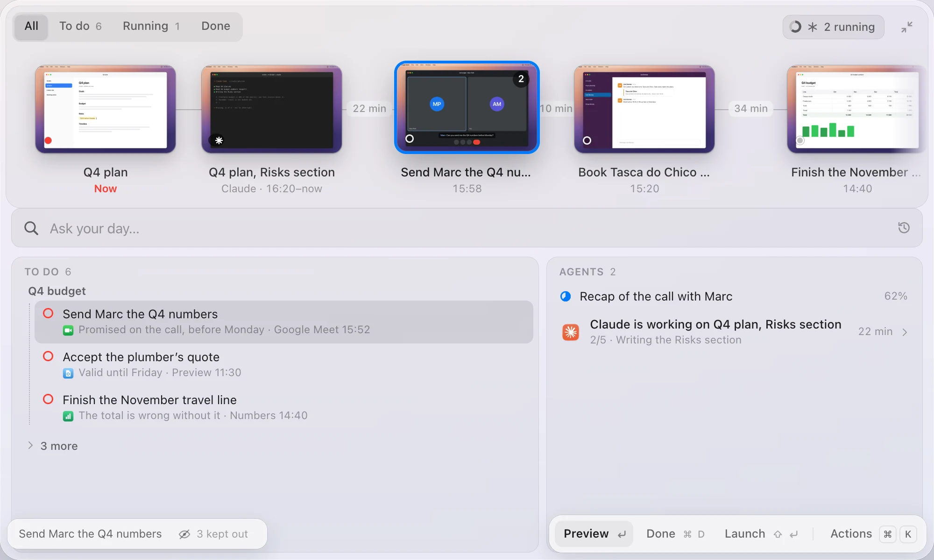Viewport: 934px width, 560px height.
Task: Click Send Marc the Q4 numbers footer label
Action: 90,534
